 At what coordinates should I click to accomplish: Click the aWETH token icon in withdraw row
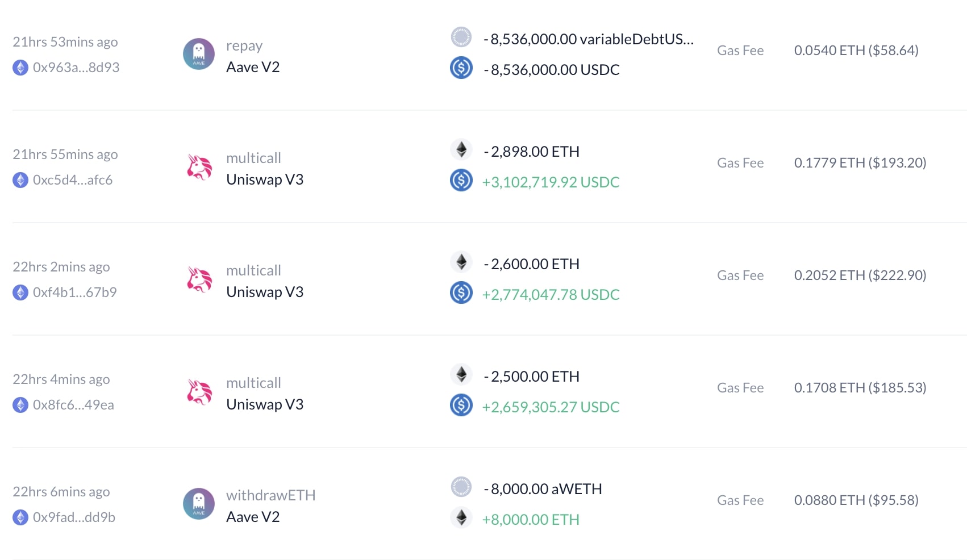[x=461, y=487]
